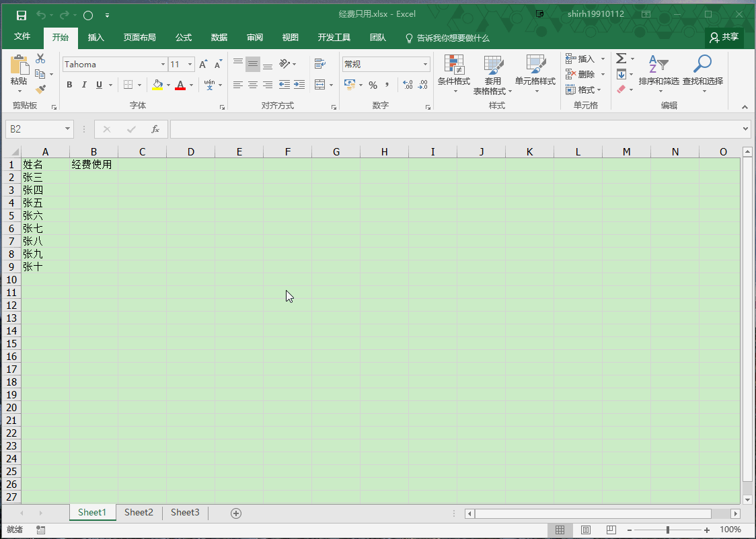
Task: Switch to the 插入 ribbon tab
Action: 96,38
